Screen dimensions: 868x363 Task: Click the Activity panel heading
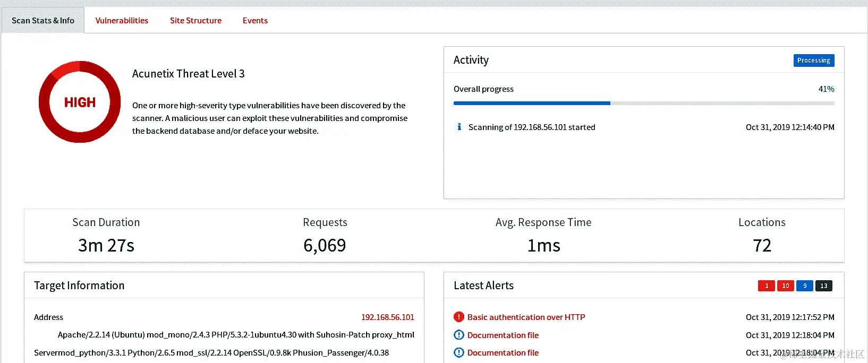[471, 60]
